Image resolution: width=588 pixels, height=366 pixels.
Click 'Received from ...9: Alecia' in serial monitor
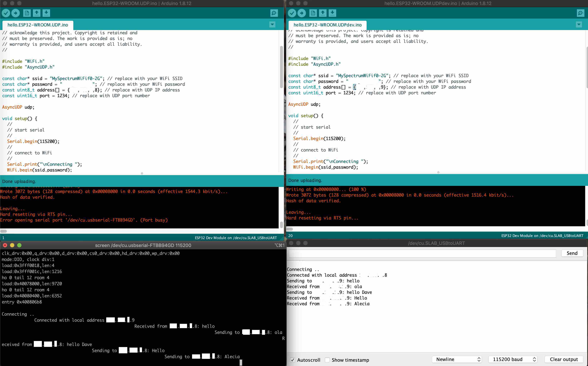click(328, 304)
